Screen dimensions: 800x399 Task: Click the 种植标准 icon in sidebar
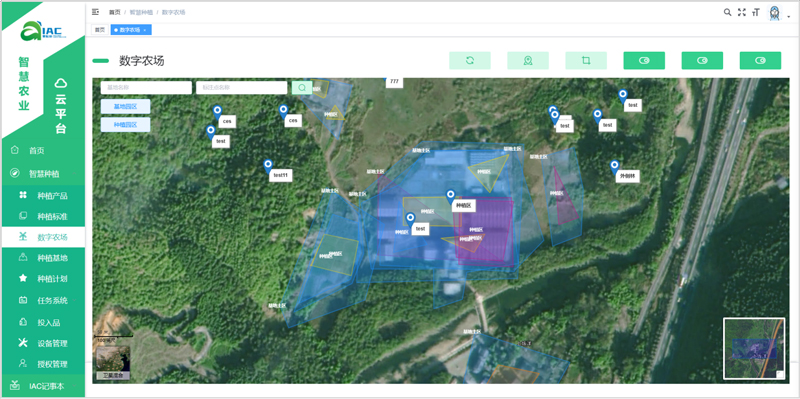tap(23, 216)
